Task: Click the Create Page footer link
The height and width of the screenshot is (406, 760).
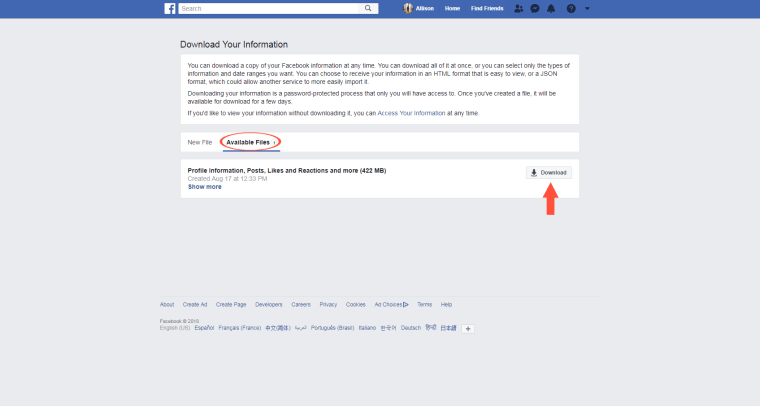Action: 231,305
